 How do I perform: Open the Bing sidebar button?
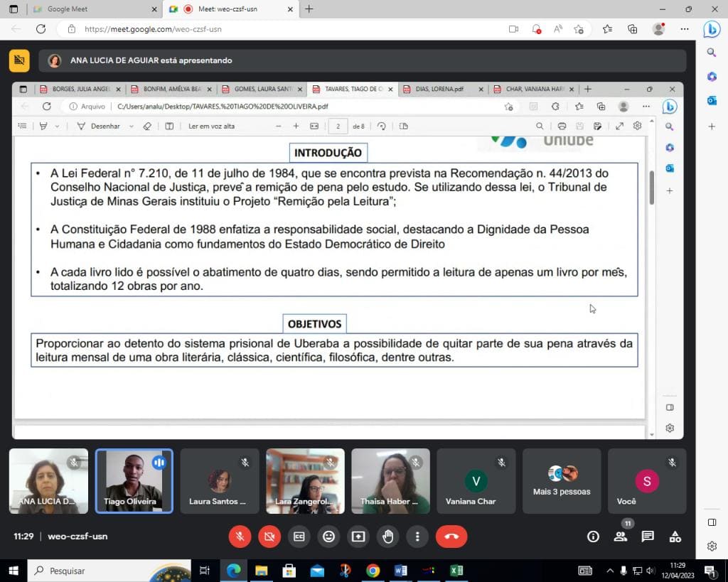[x=711, y=29]
